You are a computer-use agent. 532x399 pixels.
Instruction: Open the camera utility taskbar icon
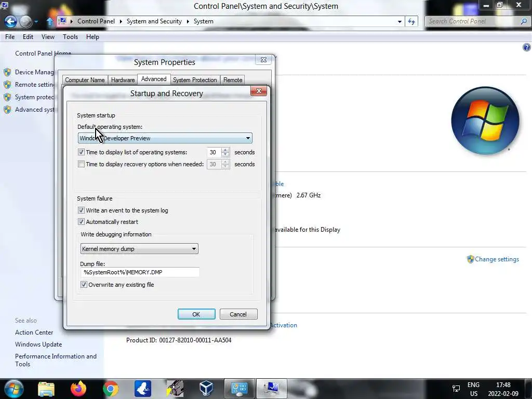tap(175, 389)
